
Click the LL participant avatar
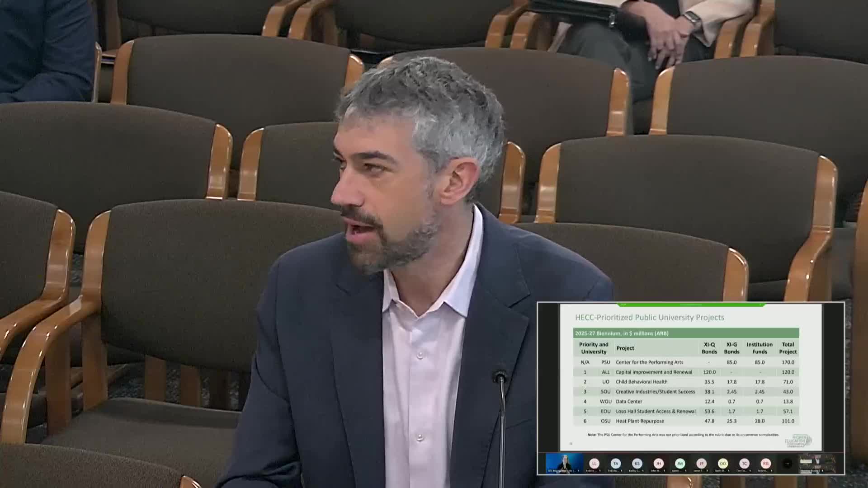coord(594,463)
